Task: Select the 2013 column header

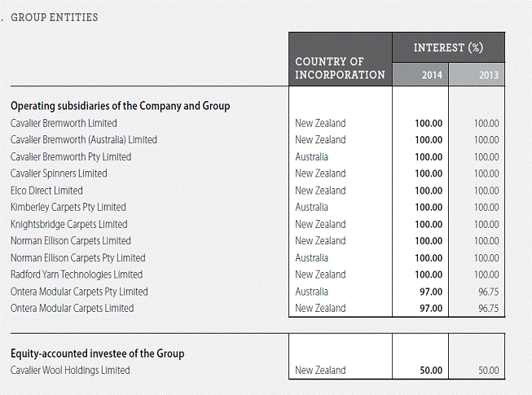Action: (x=489, y=75)
